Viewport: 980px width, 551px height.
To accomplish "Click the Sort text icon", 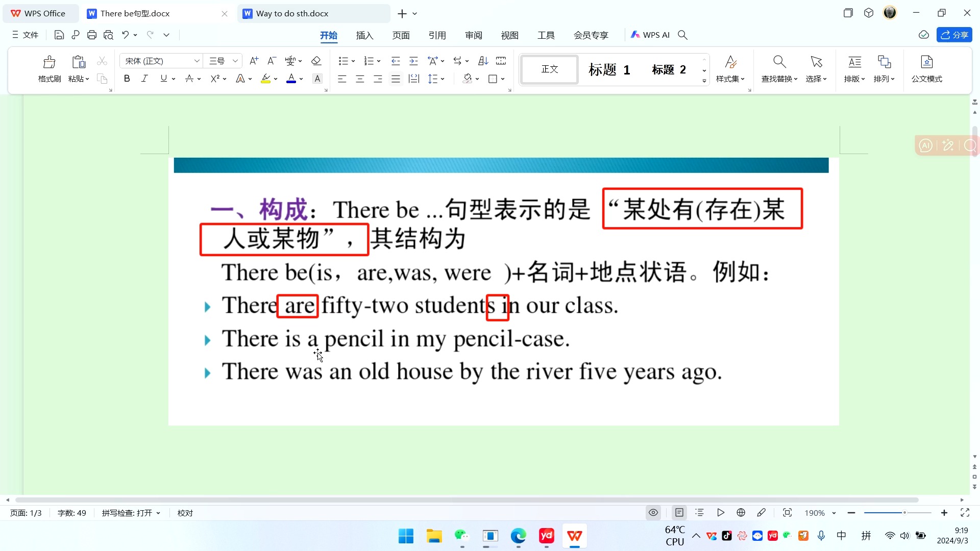I will (x=483, y=61).
